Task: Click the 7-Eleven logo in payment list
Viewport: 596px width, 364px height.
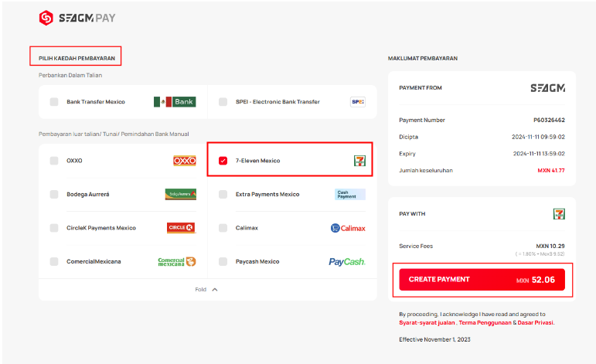Action: click(359, 161)
